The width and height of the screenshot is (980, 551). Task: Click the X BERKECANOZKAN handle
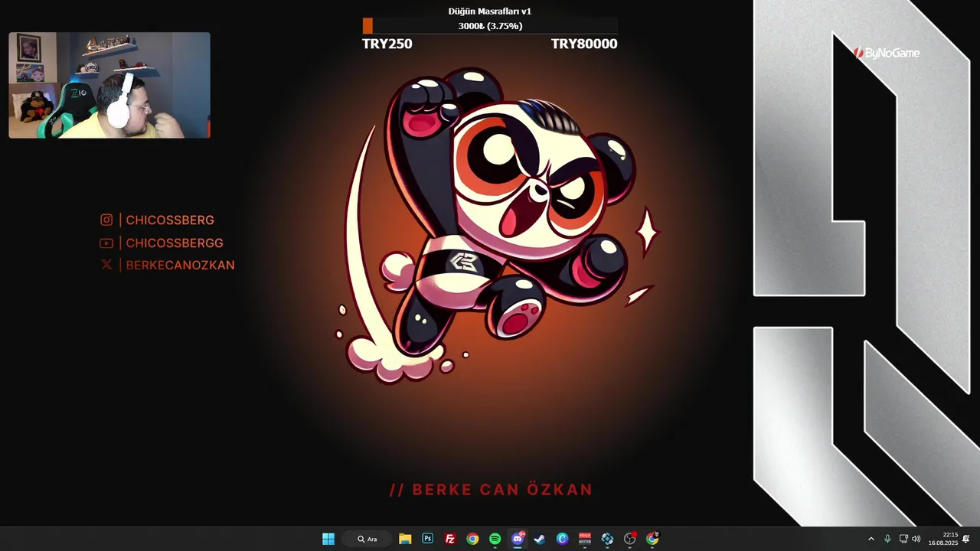coord(181,266)
